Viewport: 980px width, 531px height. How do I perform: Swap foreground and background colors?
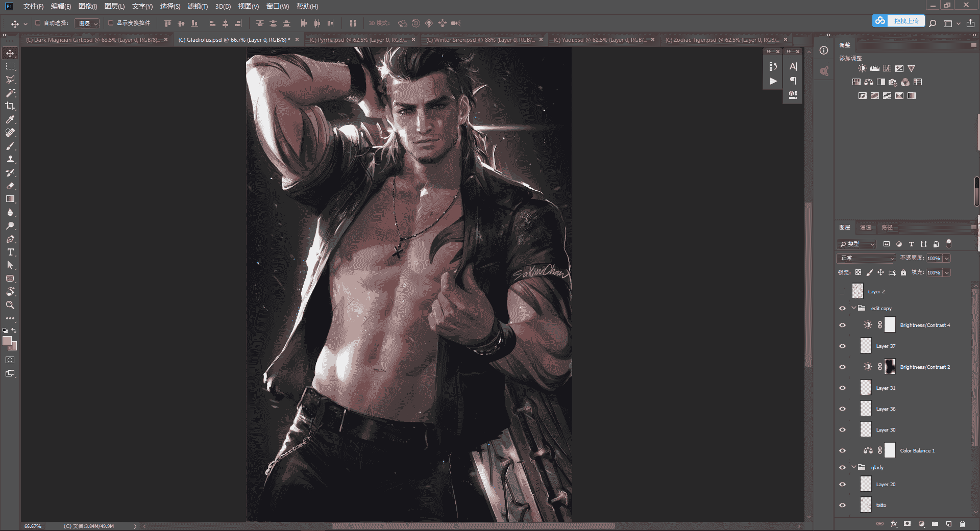(14, 331)
